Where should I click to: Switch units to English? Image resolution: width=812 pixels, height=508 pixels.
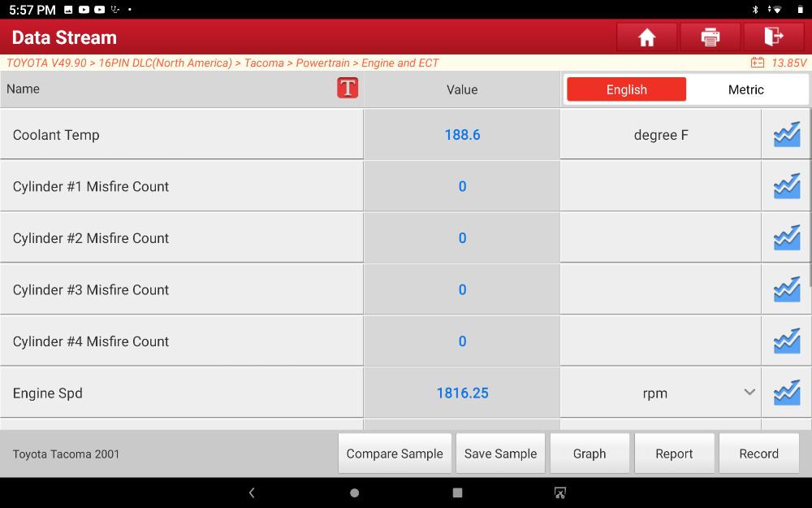pyautogui.click(x=627, y=89)
